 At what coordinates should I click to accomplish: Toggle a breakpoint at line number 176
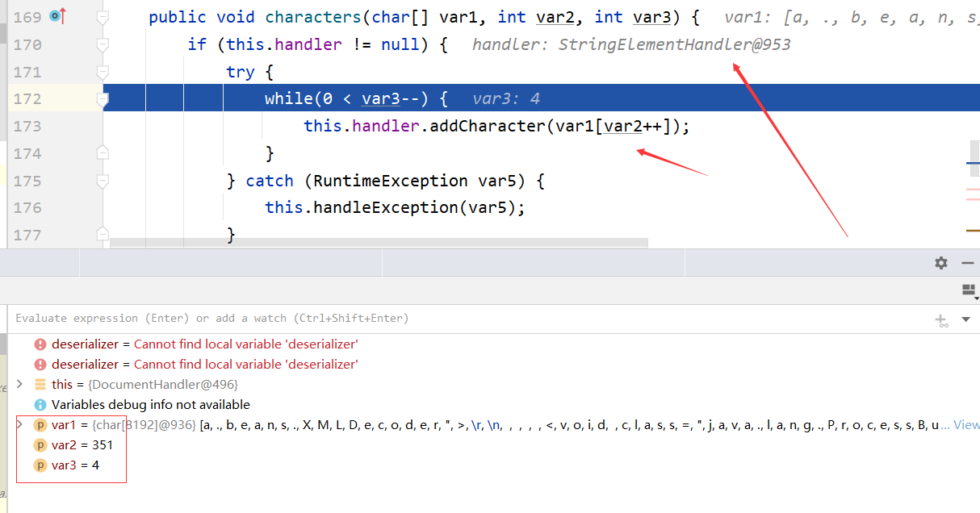tap(27, 208)
